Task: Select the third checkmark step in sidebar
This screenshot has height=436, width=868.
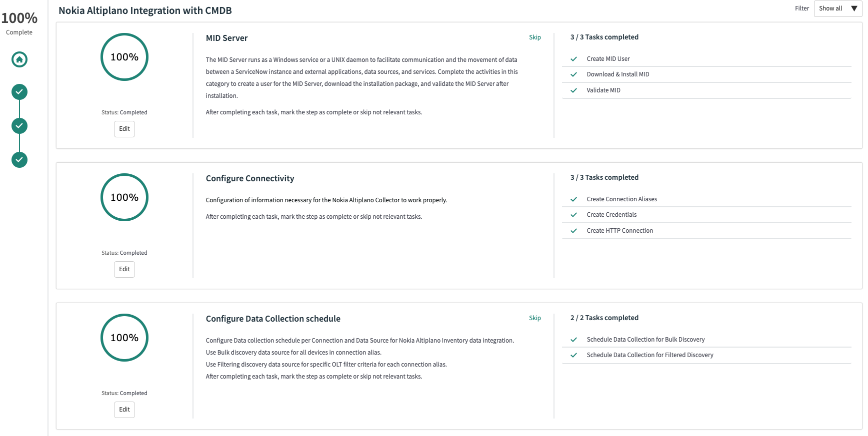Action: (x=19, y=160)
